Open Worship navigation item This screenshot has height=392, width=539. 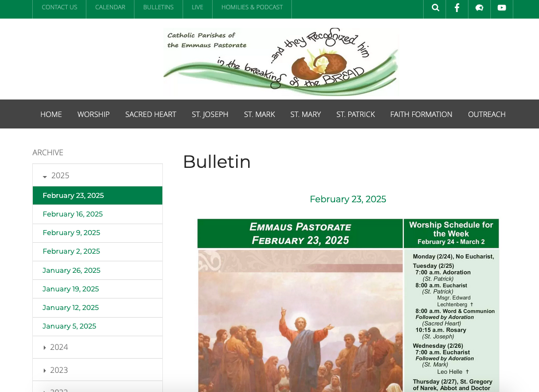click(x=93, y=114)
